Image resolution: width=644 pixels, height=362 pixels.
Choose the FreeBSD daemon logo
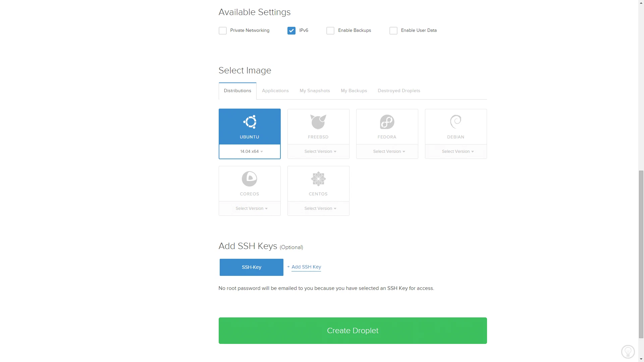point(318,122)
